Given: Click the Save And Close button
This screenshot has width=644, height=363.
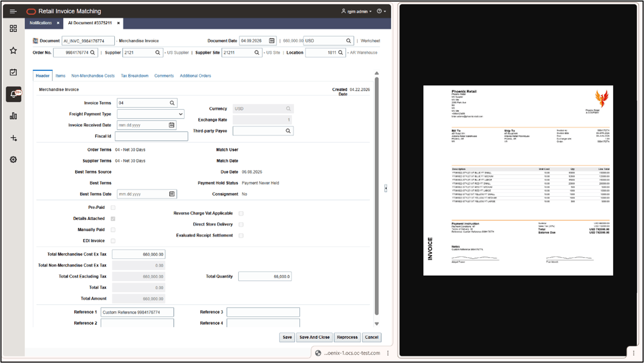Looking at the screenshot, I should click(315, 337).
